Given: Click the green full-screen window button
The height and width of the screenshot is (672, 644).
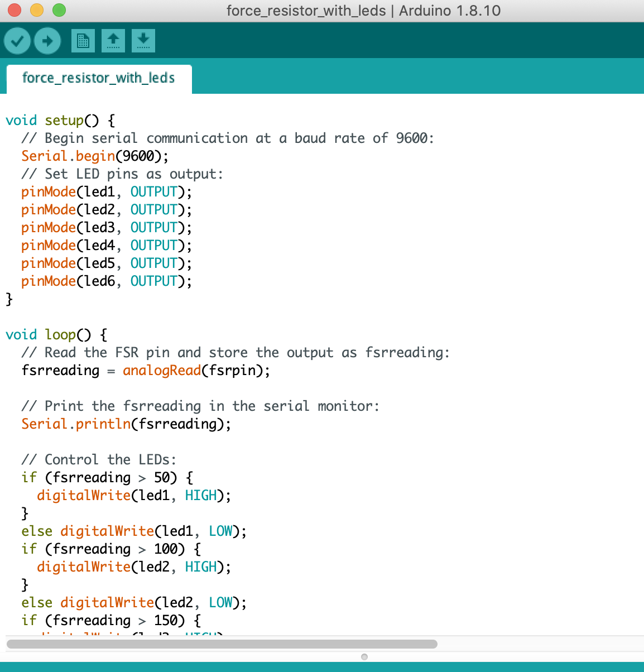Looking at the screenshot, I should tap(59, 10).
